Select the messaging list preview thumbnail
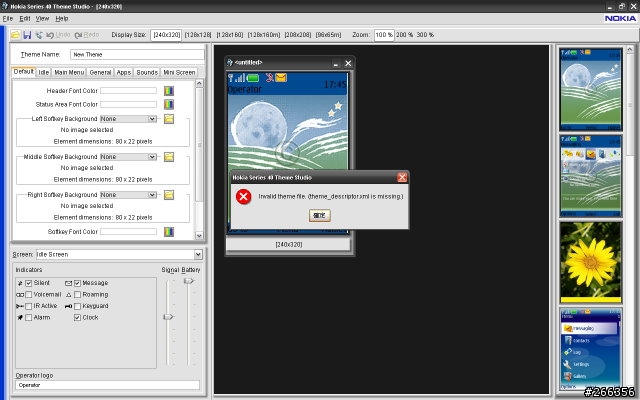This screenshot has width=640, height=400. [x=591, y=349]
